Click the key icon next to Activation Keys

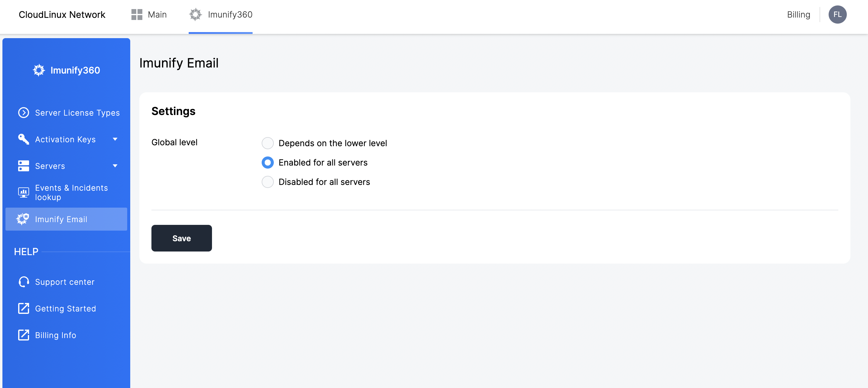(x=23, y=139)
